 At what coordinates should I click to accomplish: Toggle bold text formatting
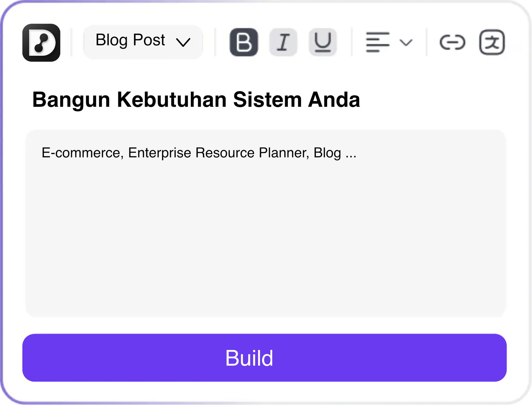point(244,42)
